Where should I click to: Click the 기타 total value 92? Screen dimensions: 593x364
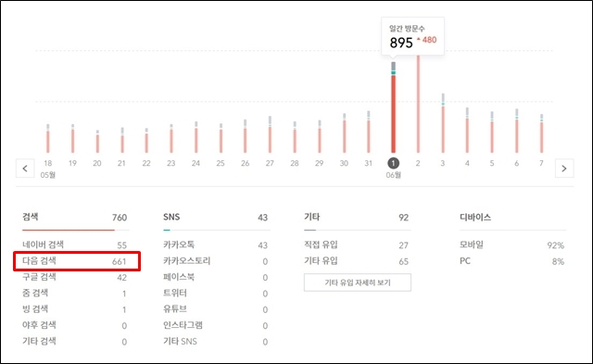[x=404, y=218]
